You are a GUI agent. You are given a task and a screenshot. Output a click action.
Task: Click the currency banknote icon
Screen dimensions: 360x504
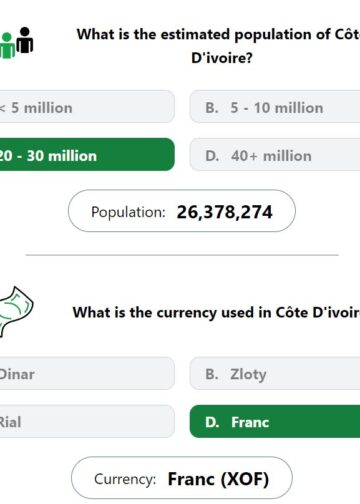(x=16, y=311)
